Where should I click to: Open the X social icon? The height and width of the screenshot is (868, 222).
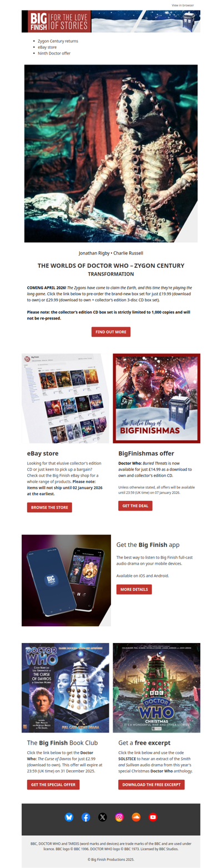coord(102,817)
